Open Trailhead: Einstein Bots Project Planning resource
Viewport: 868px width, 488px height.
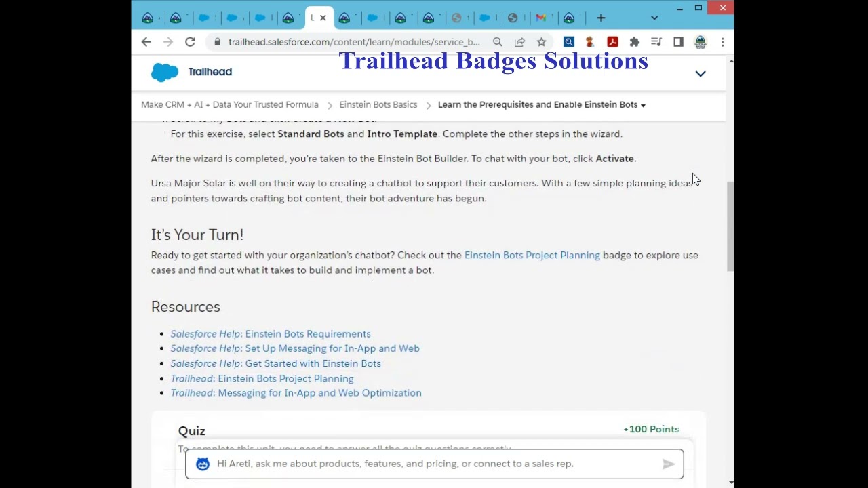[262, 378]
